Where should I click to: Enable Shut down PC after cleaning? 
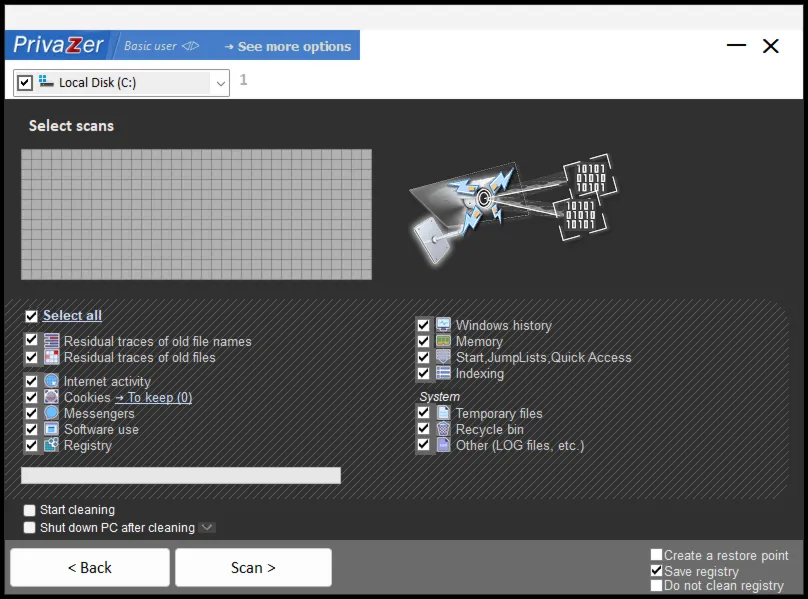29,527
